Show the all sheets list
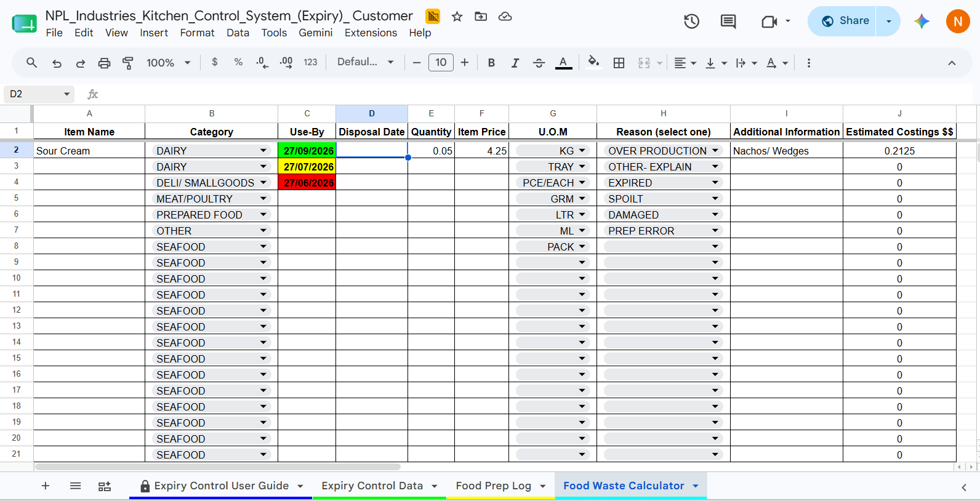Viewport: 980px width, 501px height. pyautogui.click(x=75, y=486)
